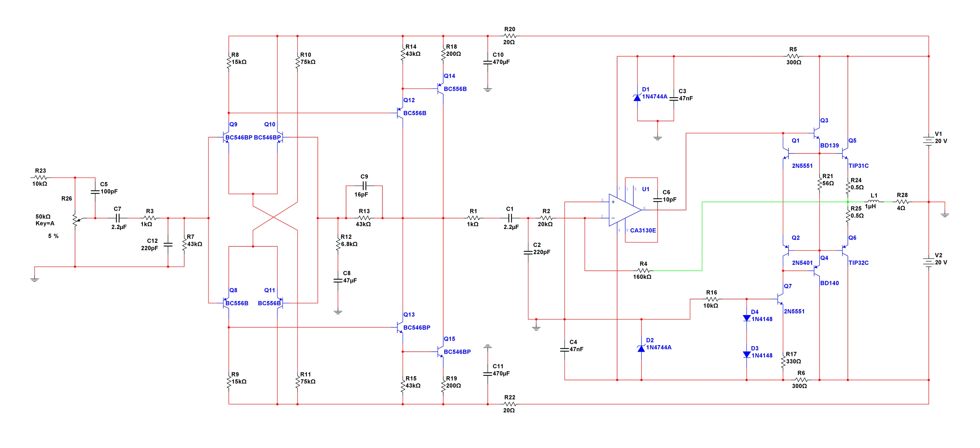The height and width of the screenshot is (448, 980).
Task: Click Zener diode D1 symbol
Action: click(637, 98)
